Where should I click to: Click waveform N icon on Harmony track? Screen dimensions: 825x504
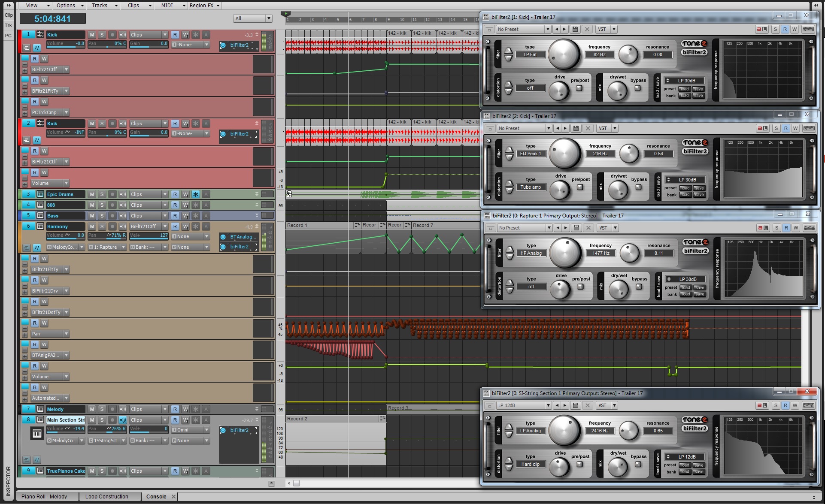tap(37, 248)
